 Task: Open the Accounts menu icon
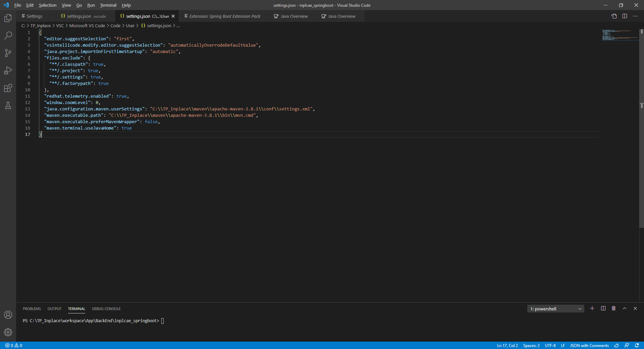(8, 315)
